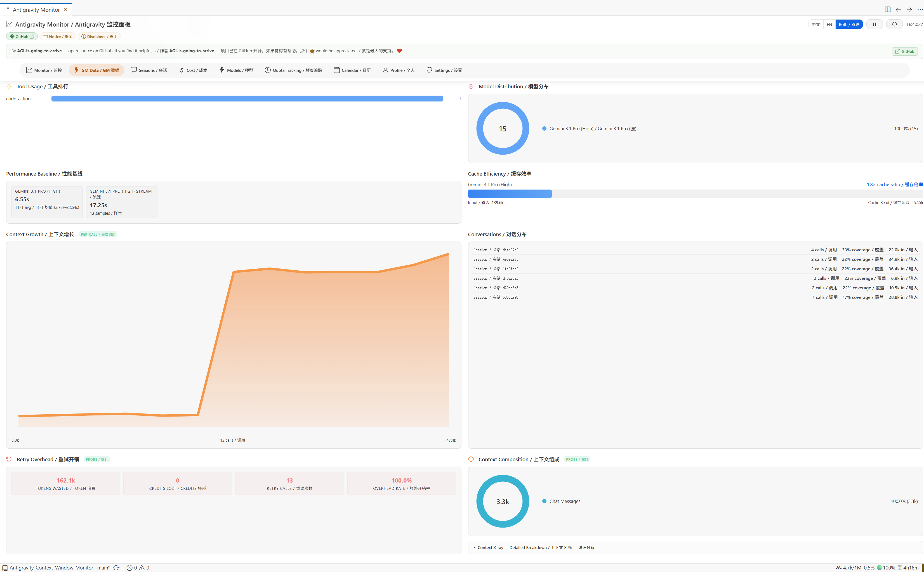Click the PROBE badge beside Context Composition

click(577, 459)
